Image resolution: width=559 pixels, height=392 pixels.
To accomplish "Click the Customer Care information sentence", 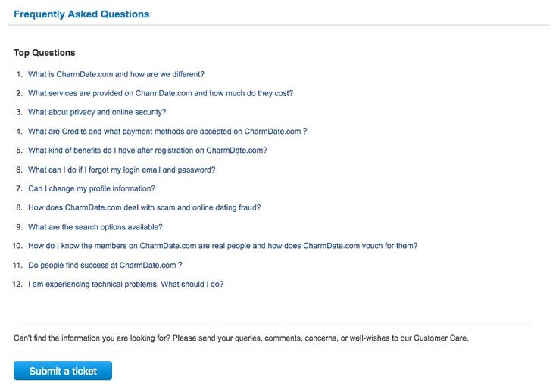I will (x=241, y=338).
